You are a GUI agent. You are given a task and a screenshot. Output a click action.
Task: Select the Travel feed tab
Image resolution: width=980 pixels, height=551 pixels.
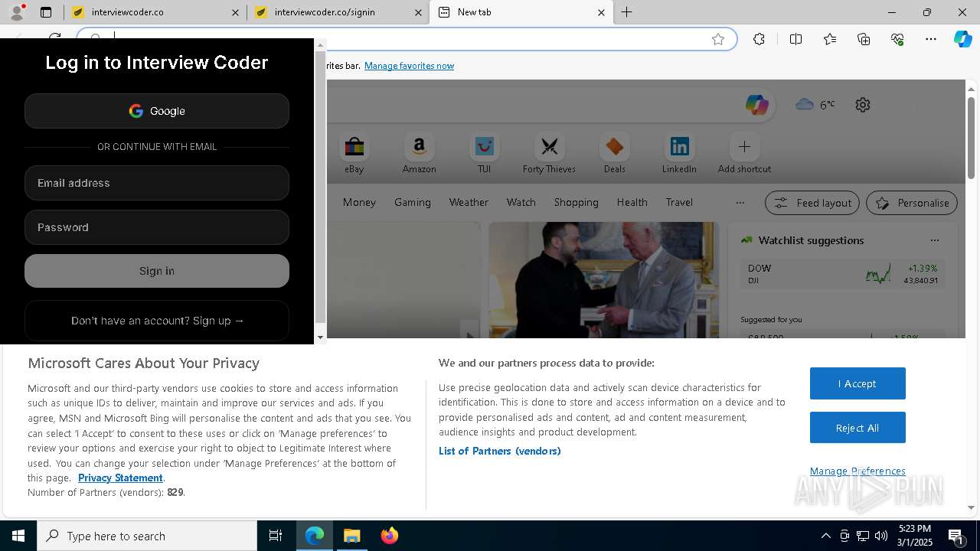tap(679, 202)
